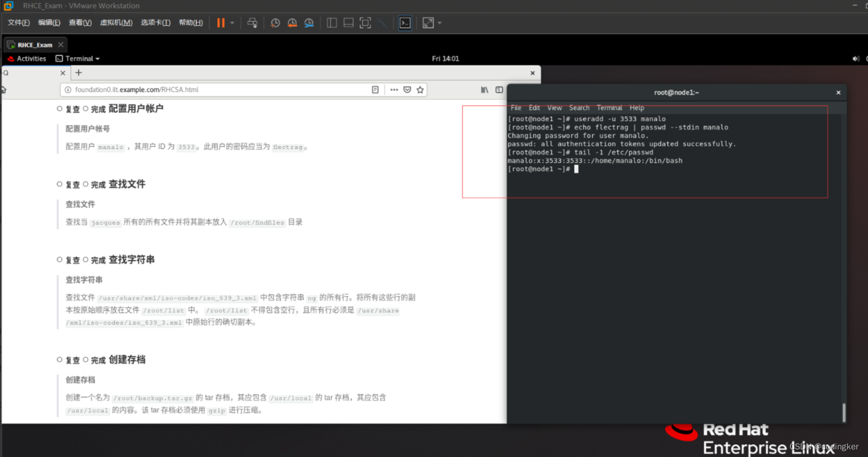Open the terminal Help menu
Screen dimensions: 868x457
point(637,108)
